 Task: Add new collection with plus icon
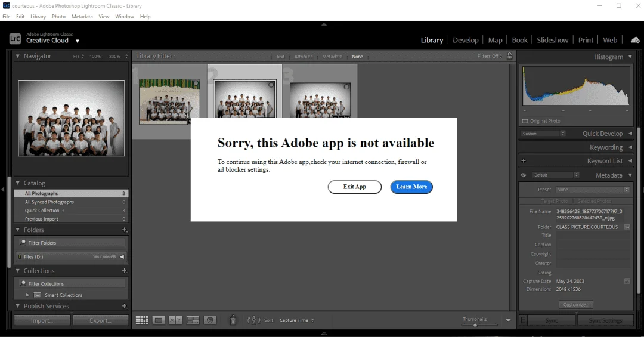pos(125,271)
